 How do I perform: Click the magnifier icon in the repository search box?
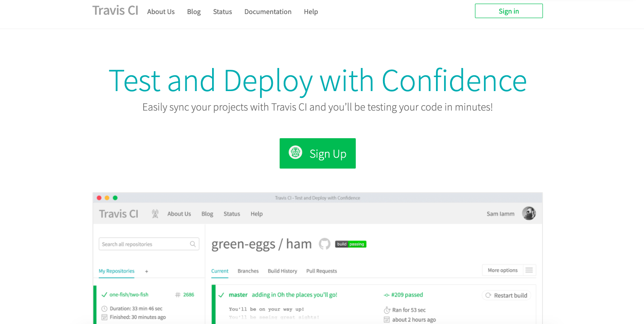(194, 244)
